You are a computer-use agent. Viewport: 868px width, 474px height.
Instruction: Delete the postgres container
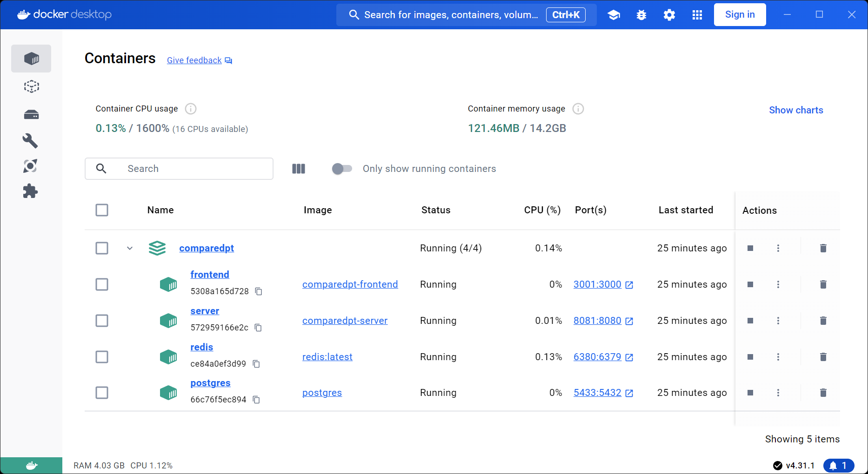tap(823, 393)
